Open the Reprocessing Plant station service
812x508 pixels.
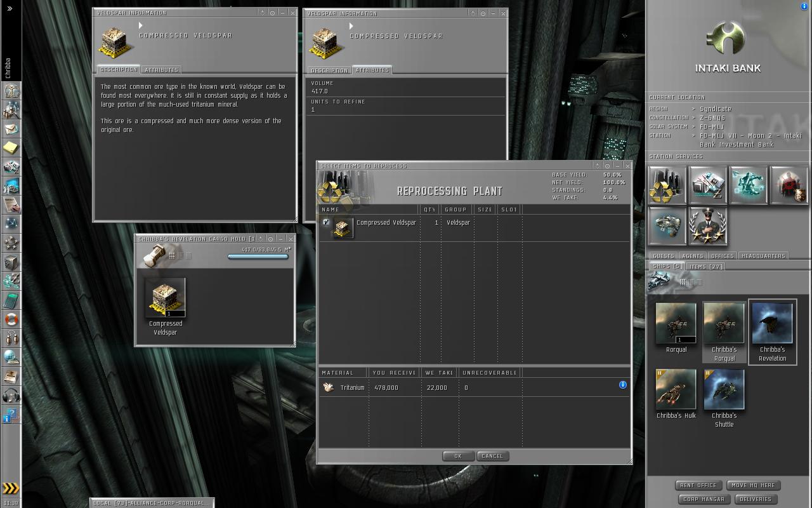click(x=667, y=185)
